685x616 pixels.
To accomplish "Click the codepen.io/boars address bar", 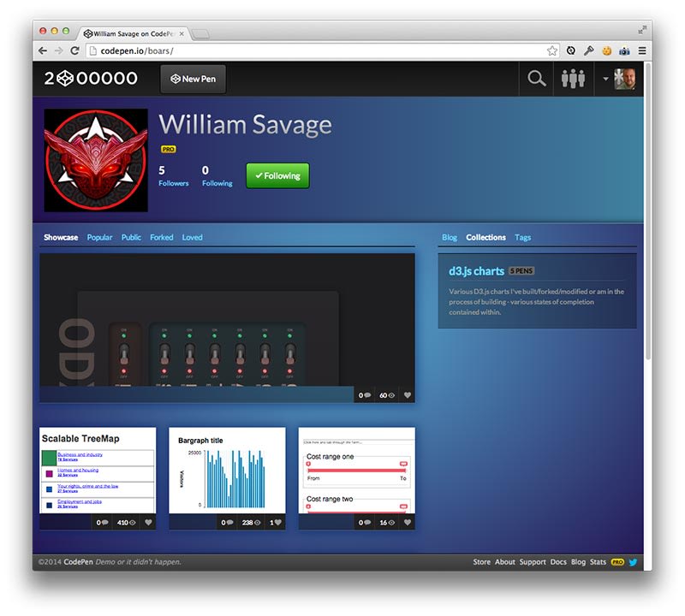I will pos(323,51).
